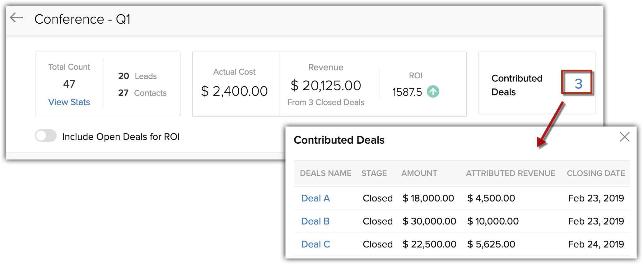Viewport: 644px width, 268px height.
Task: Click the Attributed Revenue column header
Action: pyautogui.click(x=510, y=173)
